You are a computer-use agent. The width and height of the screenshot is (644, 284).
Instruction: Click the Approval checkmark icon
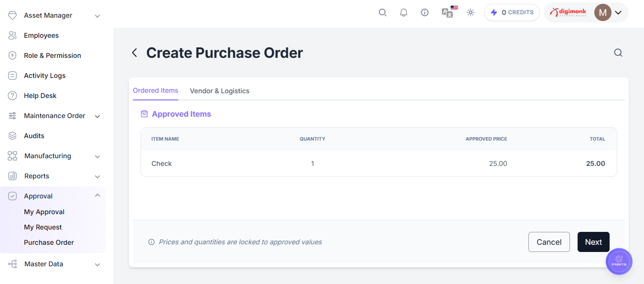coord(13,196)
